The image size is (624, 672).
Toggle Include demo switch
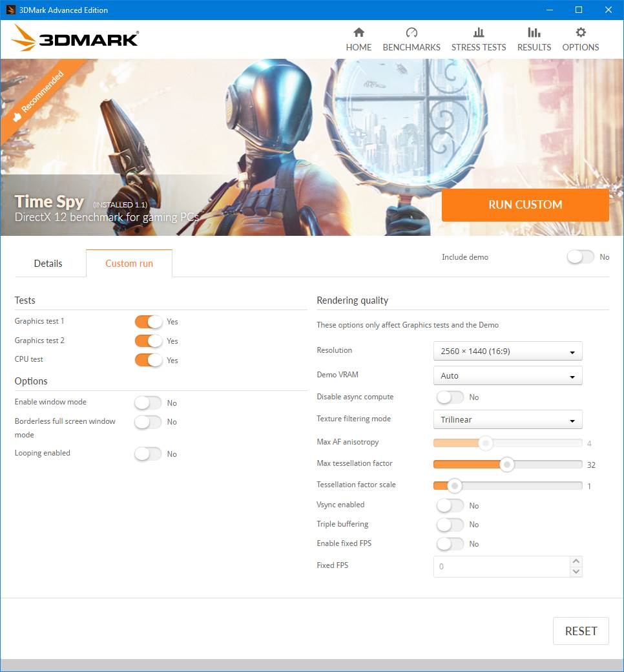point(580,257)
